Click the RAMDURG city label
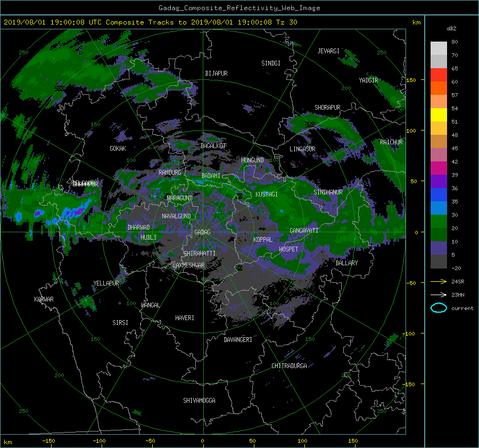 click(170, 173)
